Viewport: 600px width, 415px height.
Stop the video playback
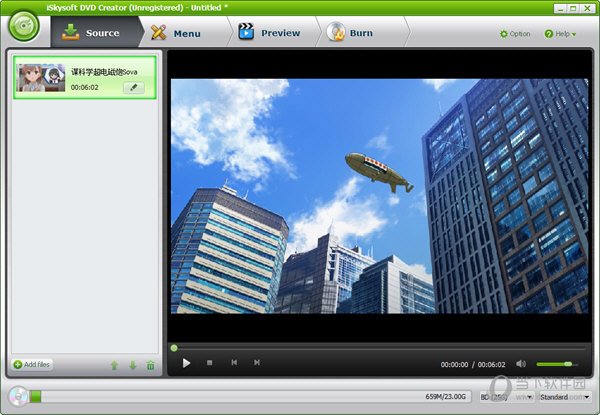209,363
